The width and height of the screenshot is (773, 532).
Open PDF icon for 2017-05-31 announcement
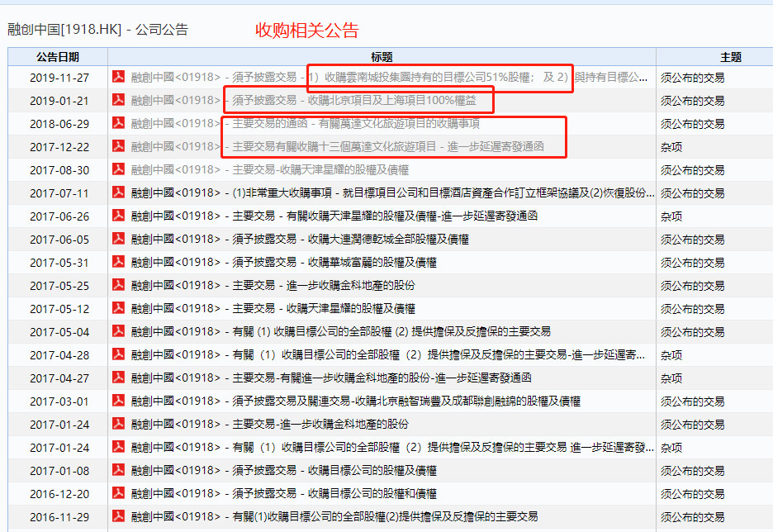(x=118, y=262)
